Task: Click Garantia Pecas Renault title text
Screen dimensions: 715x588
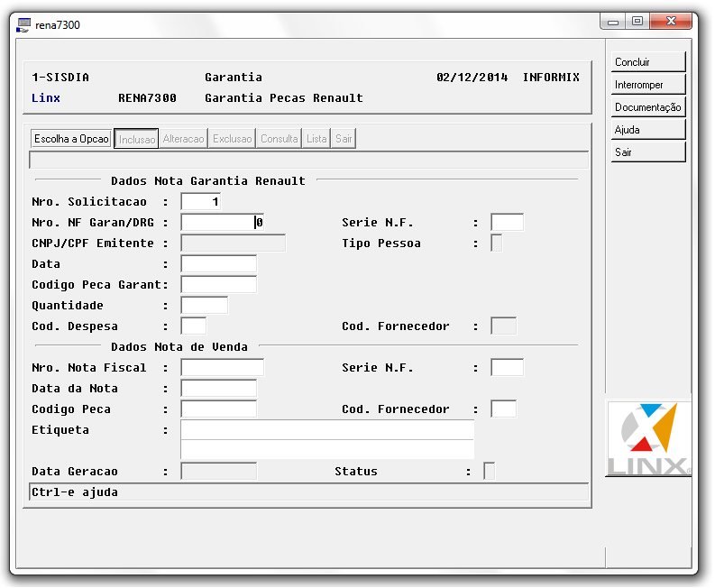Action: pyautogui.click(x=284, y=98)
